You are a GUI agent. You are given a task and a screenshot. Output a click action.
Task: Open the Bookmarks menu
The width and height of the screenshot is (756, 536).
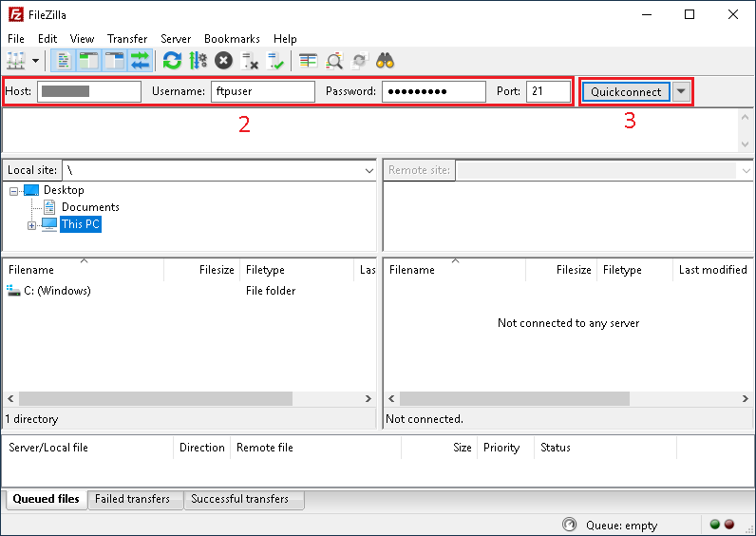232,39
